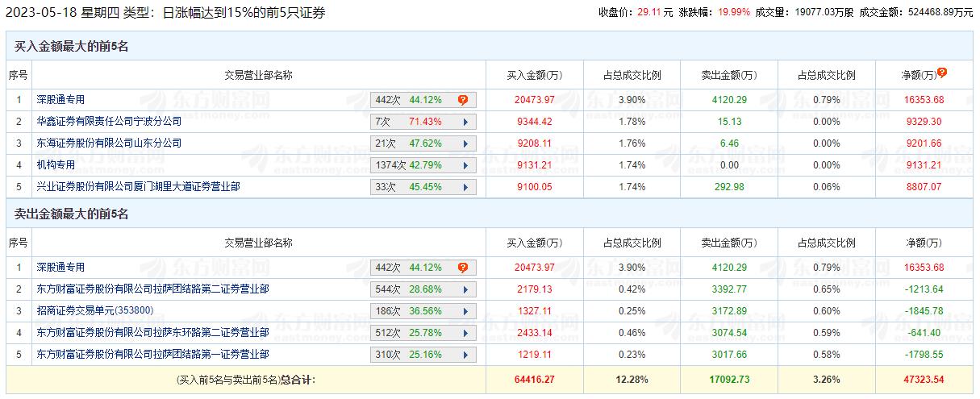Click the blue arrow icon in the 华鑫证券 7次 box
This screenshot has width=980, height=399.
tap(465, 122)
